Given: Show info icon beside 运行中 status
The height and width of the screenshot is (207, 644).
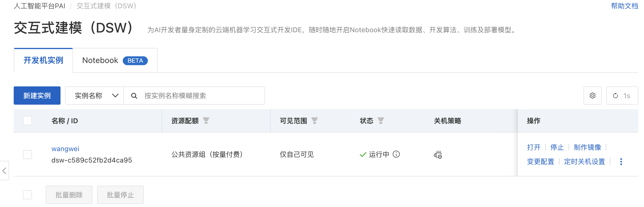Looking at the screenshot, I should pyautogui.click(x=396, y=154).
